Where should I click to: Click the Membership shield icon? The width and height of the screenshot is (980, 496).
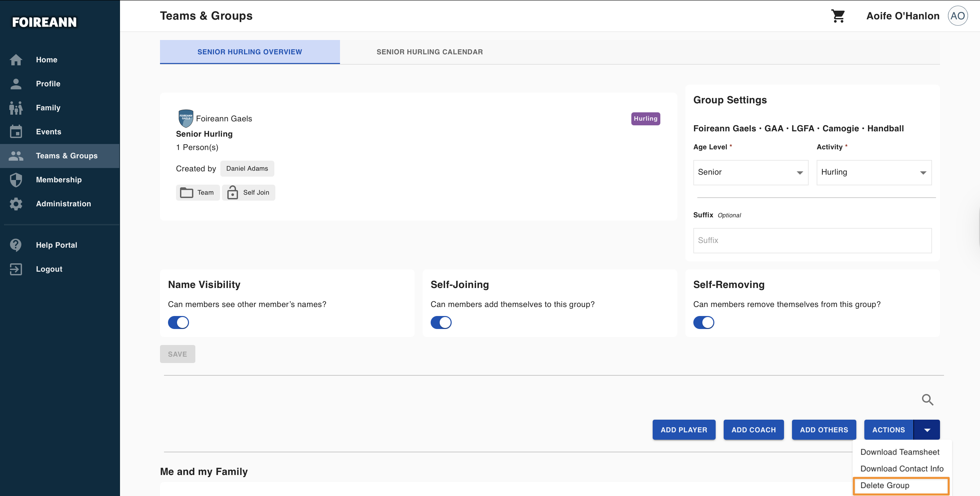[x=16, y=180]
